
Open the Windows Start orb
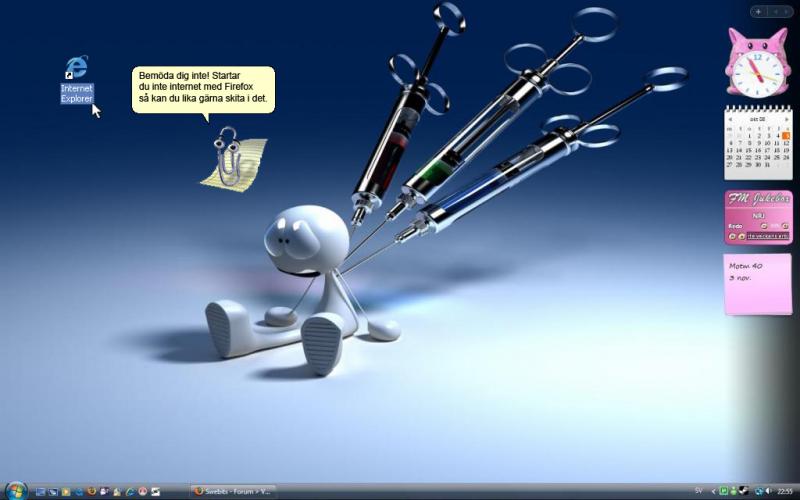pos(15,491)
